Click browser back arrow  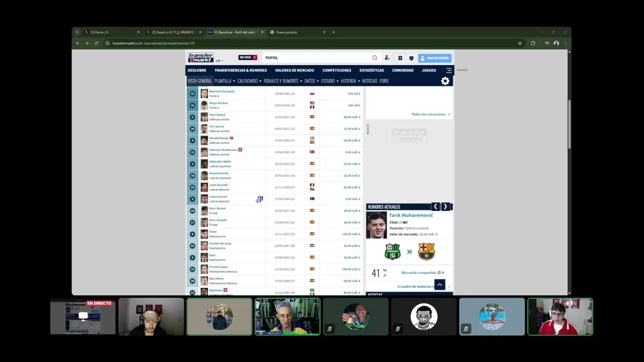[77, 43]
